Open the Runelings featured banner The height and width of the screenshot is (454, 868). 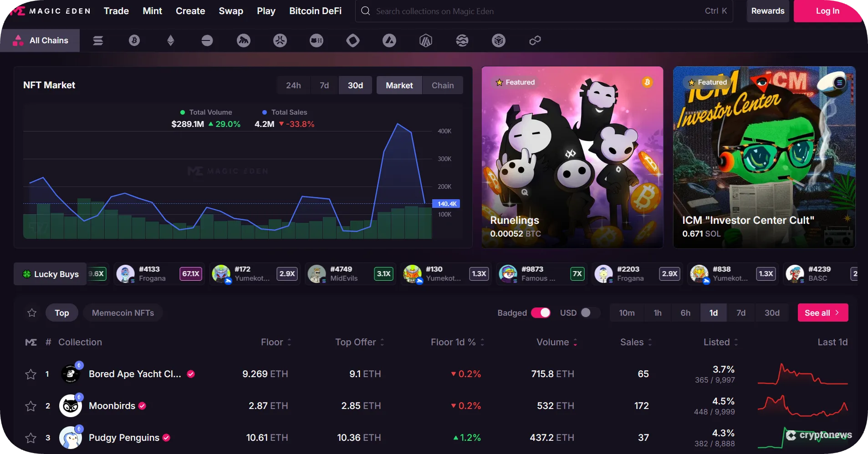click(x=572, y=157)
